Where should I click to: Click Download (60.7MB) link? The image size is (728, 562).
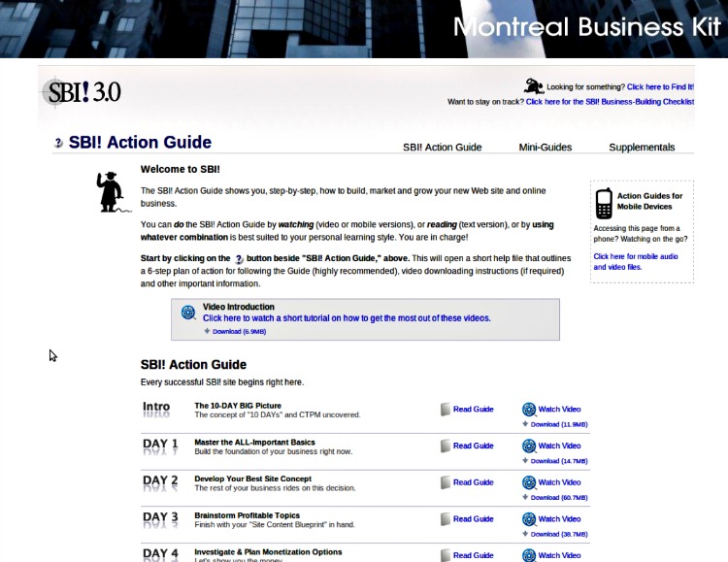pos(559,497)
